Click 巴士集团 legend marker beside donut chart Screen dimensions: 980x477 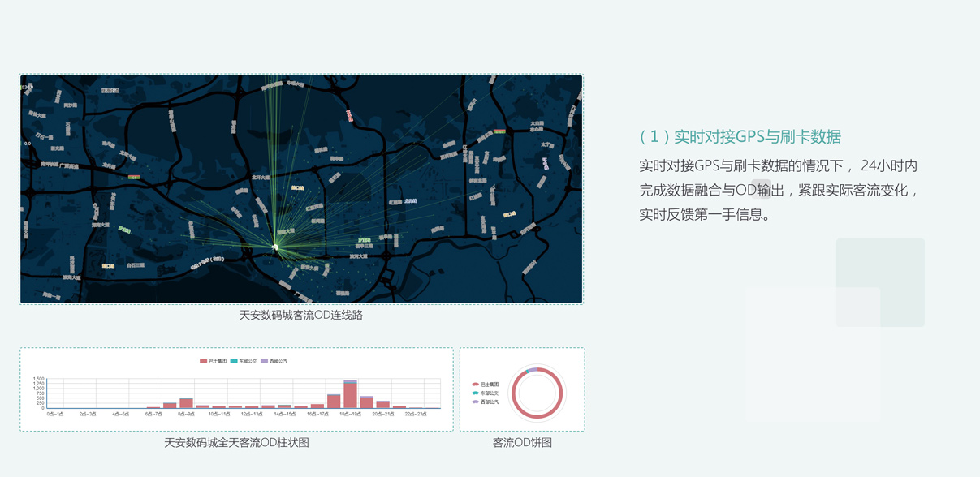[x=476, y=385]
